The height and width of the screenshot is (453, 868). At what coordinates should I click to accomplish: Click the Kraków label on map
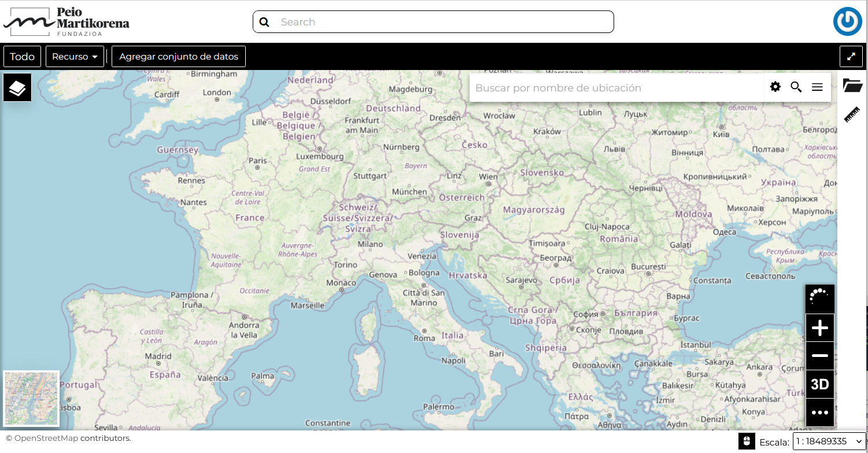(547, 131)
